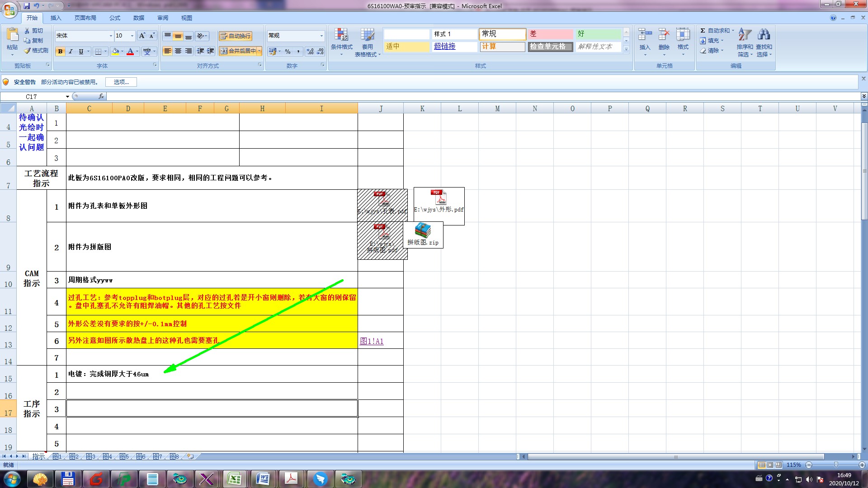Click the font color red swatch
Viewport: 868px width, 488px height.
click(130, 52)
